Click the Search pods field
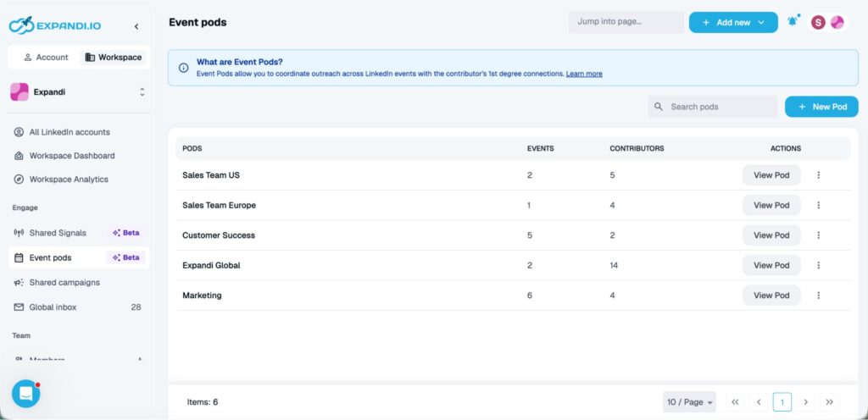868x420 pixels. (712, 107)
